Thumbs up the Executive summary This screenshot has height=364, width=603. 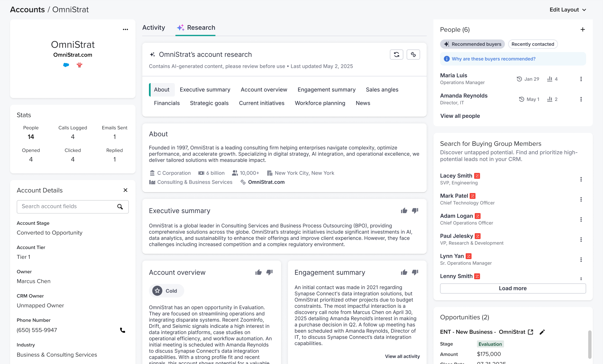coord(404,211)
